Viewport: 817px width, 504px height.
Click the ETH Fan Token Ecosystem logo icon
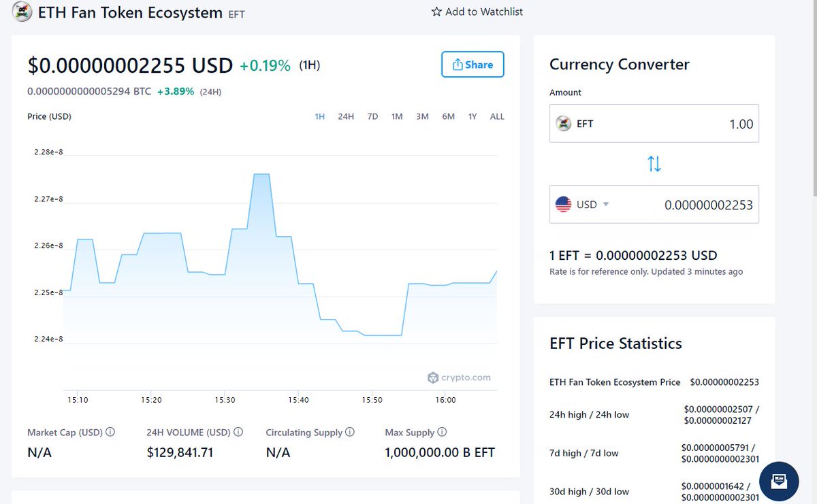pyautogui.click(x=22, y=12)
